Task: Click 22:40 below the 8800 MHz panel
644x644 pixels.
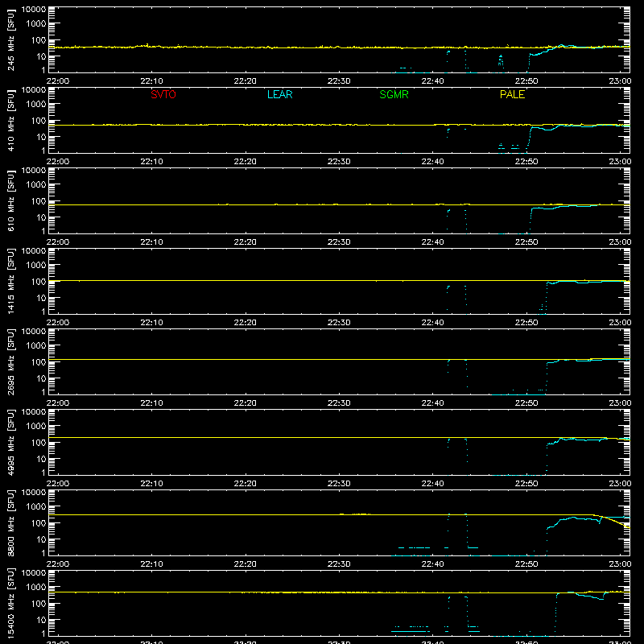Action: pos(432,564)
